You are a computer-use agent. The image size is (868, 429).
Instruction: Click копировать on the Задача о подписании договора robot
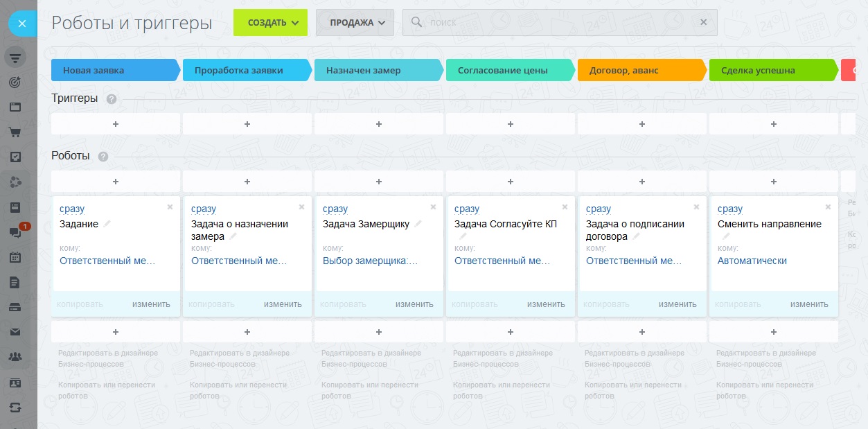pyautogui.click(x=607, y=304)
